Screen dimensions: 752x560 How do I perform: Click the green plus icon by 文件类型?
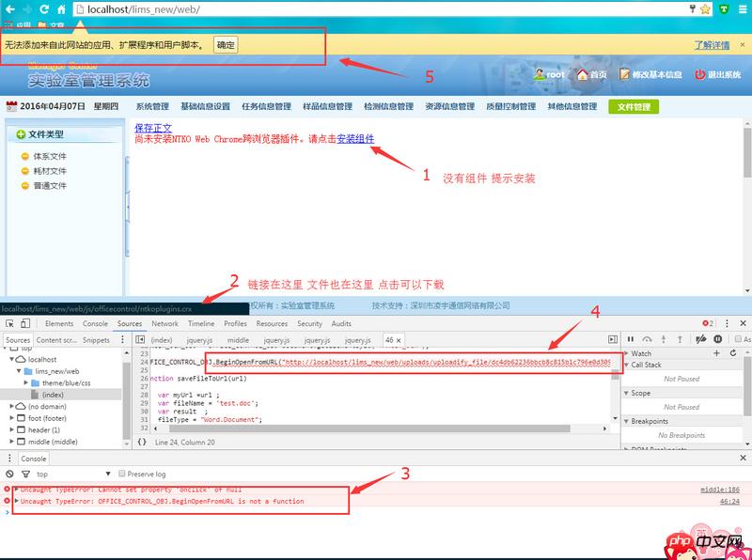click(x=21, y=134)
